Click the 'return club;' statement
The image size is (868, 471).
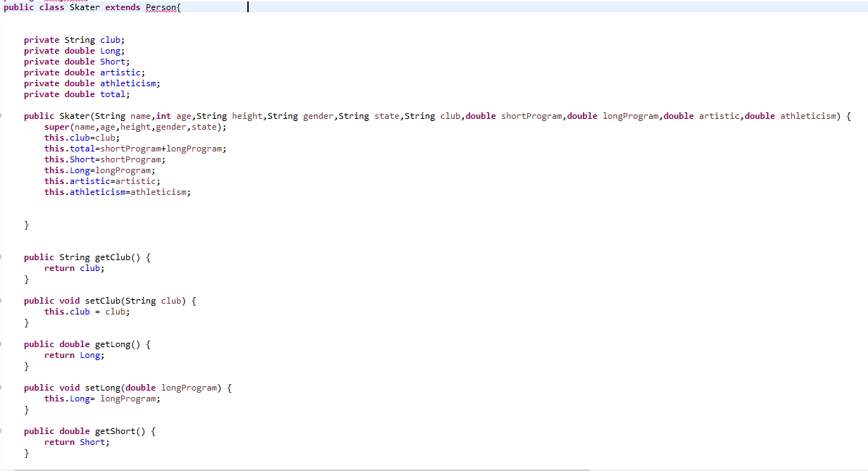pos(74,268)
